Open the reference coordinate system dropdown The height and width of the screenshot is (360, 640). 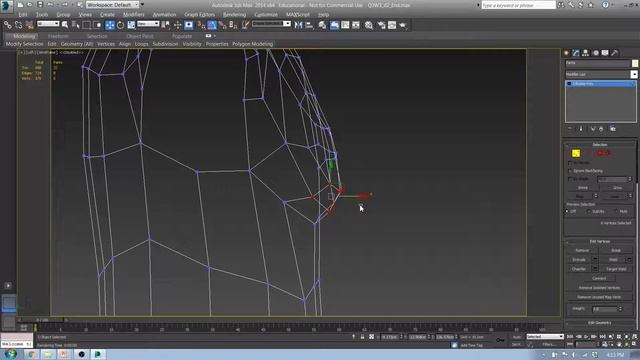point(148,24)
